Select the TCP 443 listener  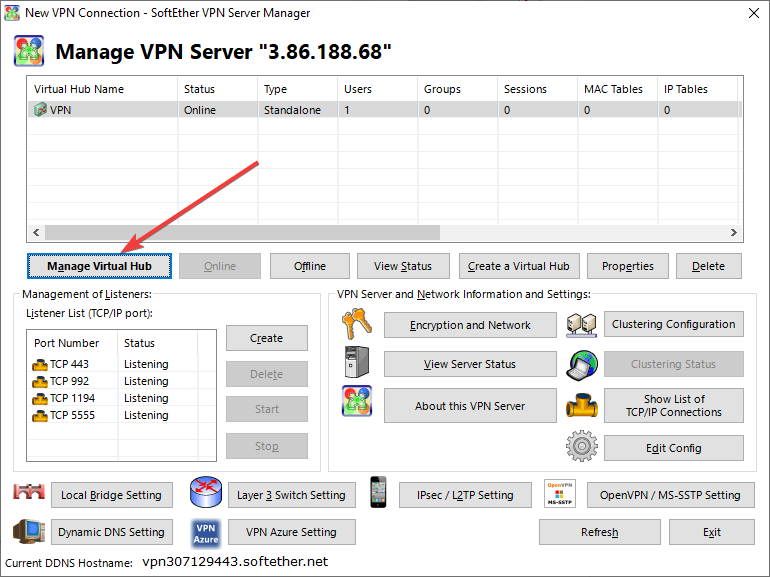(60, 364)
